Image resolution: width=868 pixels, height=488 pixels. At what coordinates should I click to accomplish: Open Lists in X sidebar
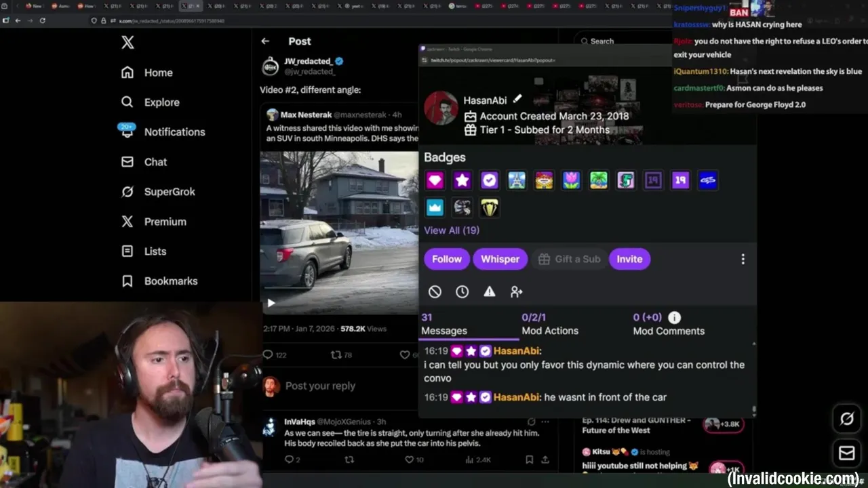pos(144,251)
